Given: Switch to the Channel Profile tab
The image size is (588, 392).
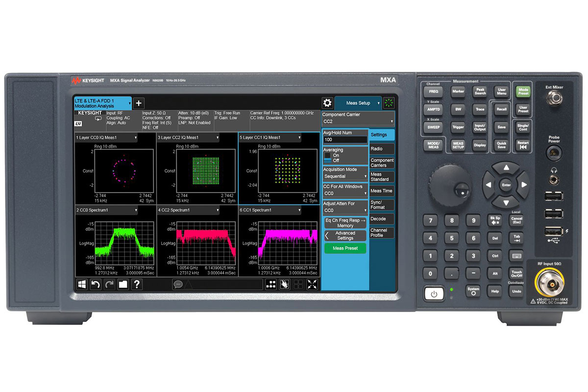Looking at the screenshot, I should [x=382, y=233].
